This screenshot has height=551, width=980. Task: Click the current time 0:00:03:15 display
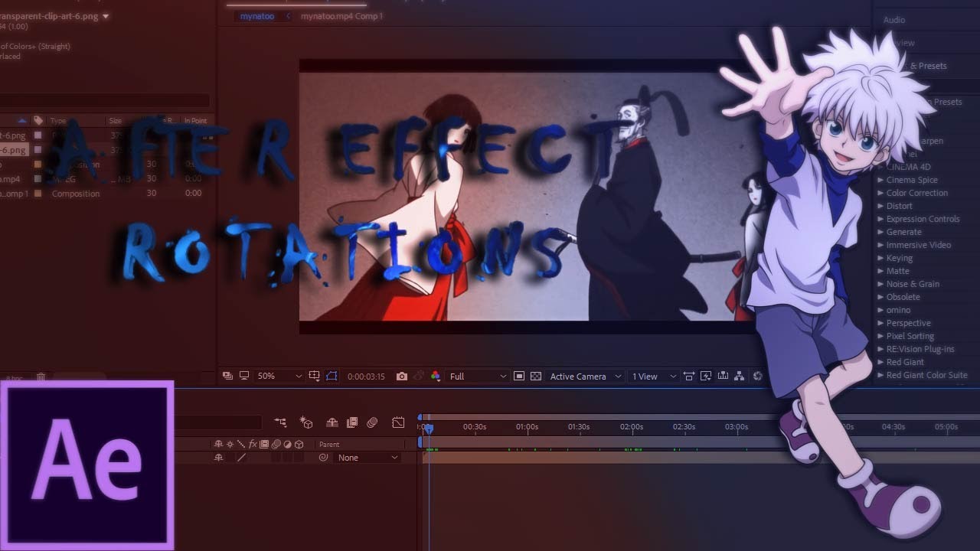[366, 377]
